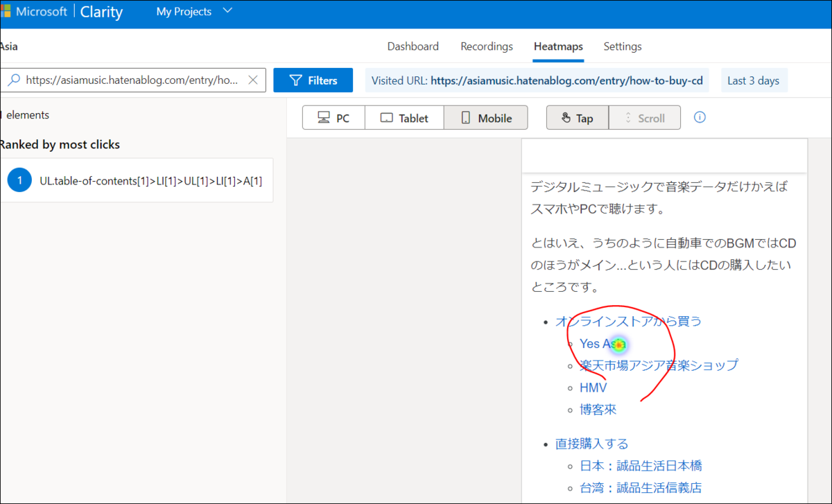Screen dimensions: 832x504
Task: Enable Scroll heatmap view
Action: pos(644,117)
